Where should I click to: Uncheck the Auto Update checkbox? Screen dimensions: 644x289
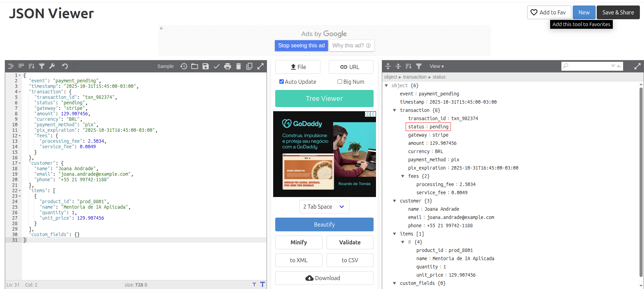[281, 82]
